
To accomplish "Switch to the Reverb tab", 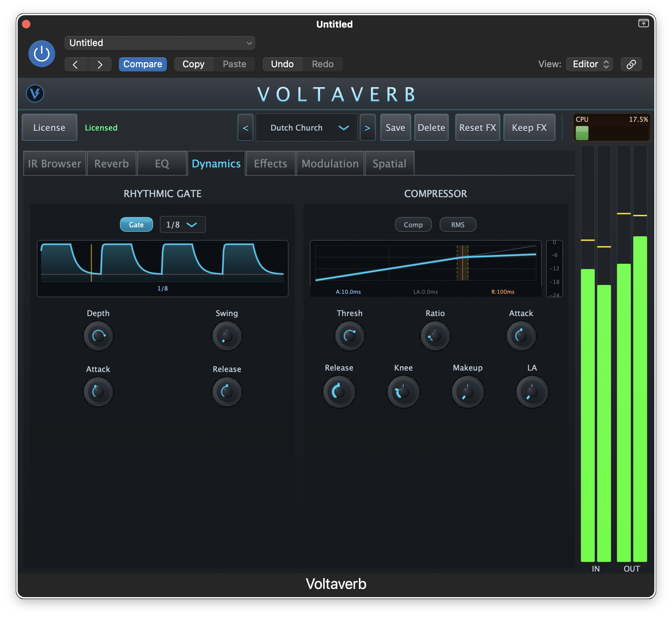I will pyautogui.click(x=111, y=164).
